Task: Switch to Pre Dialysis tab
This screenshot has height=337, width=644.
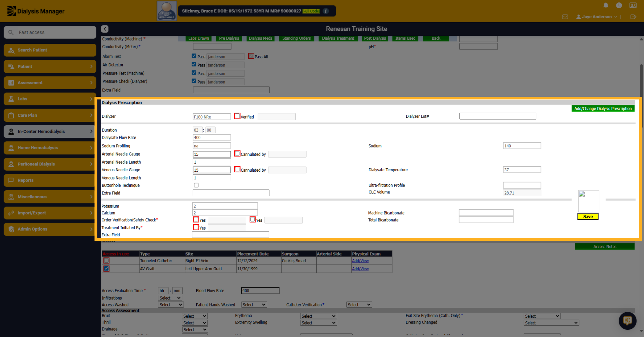Action: (x=229, y=38)
